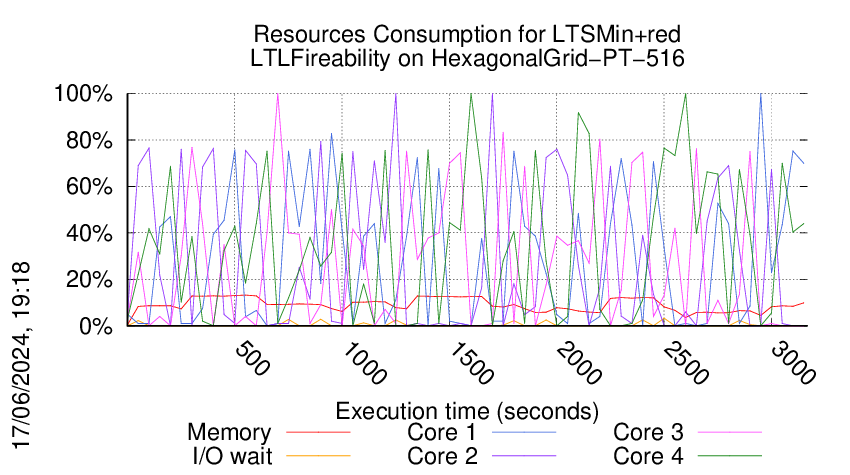Click the Core 1 legend label
The image size is (850, 475).
coord(442,433)
